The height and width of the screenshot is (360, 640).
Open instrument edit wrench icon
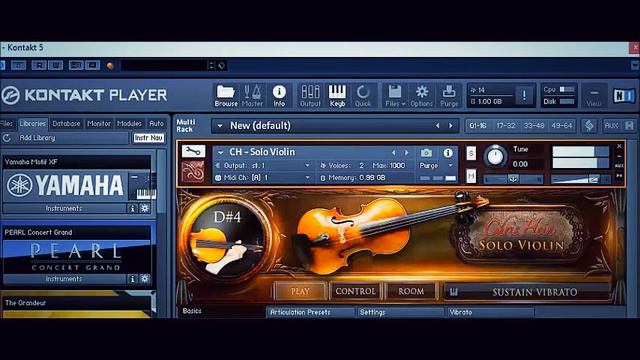pos(193,151)
